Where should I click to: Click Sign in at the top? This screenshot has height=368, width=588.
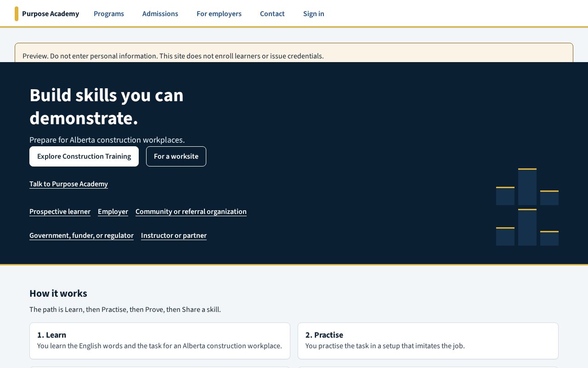click(x=314, y=14)
